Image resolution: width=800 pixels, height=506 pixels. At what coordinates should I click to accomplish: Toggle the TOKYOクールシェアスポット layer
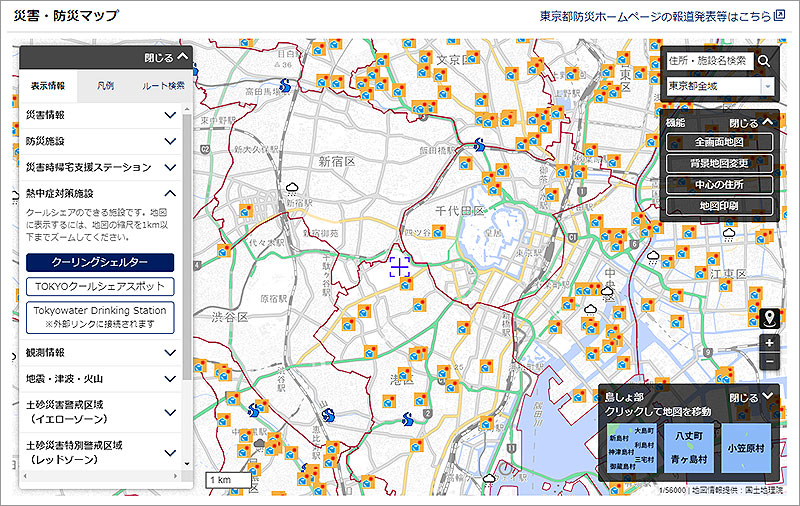(x=100, y=287)
